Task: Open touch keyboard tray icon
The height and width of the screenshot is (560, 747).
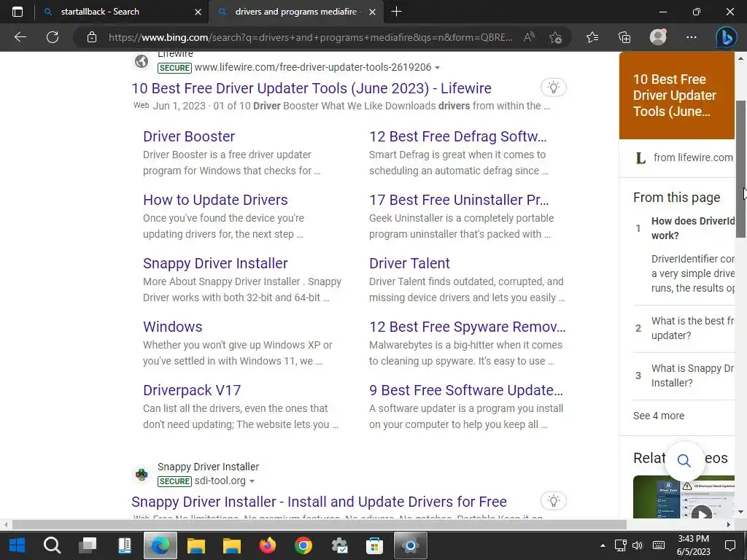Action: coord(659,545)
